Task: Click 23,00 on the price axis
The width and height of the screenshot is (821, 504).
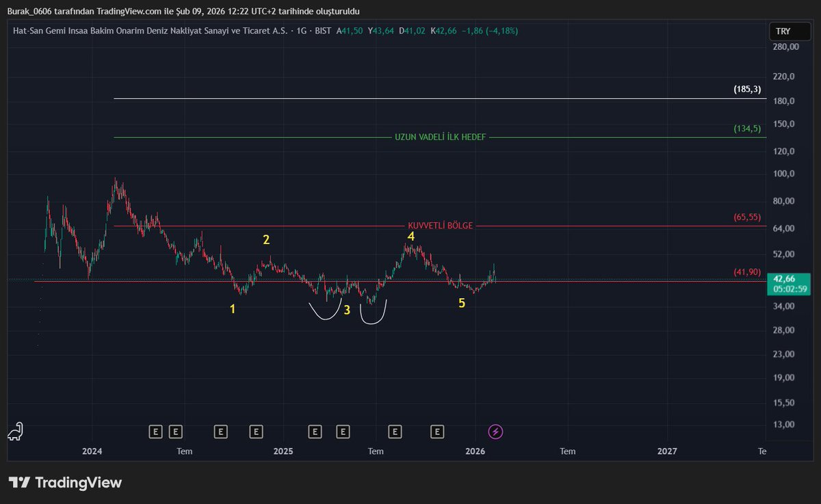Action: click(x=784, y=354)
